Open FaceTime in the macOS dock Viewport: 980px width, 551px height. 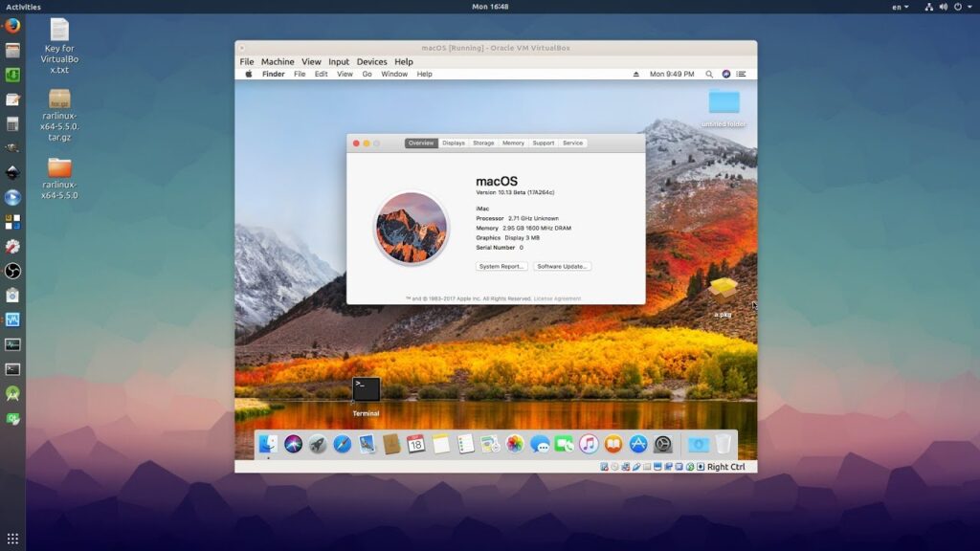(x=564, y=444)
